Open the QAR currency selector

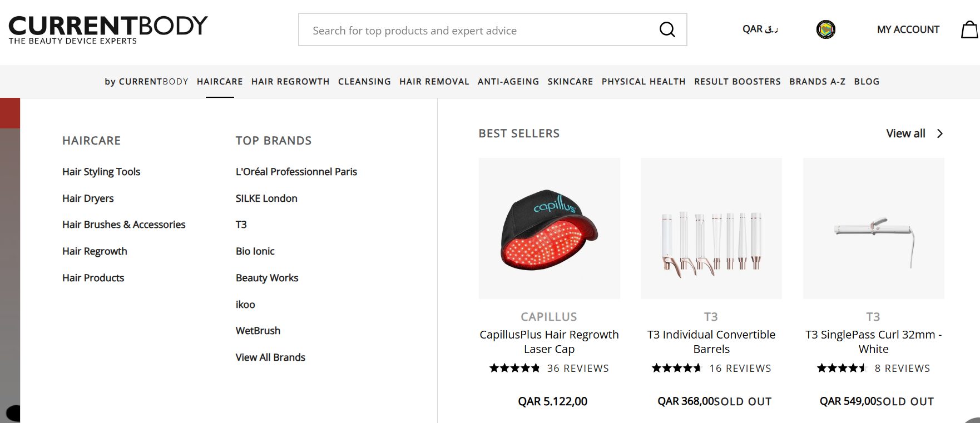pos(760,29)
